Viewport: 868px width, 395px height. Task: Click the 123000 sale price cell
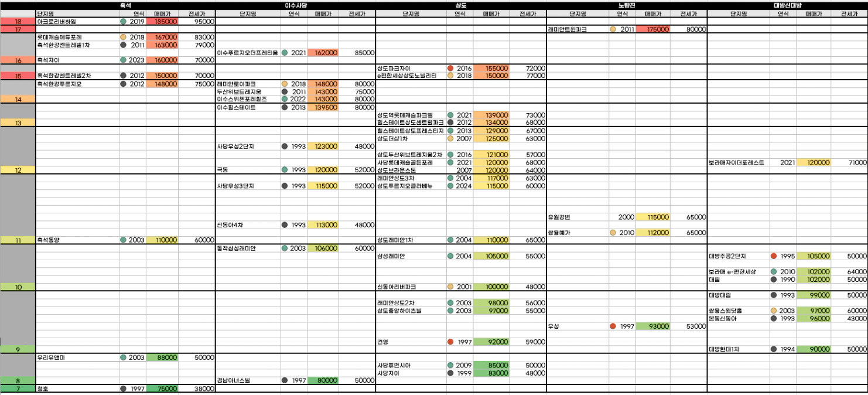[322, 147]
